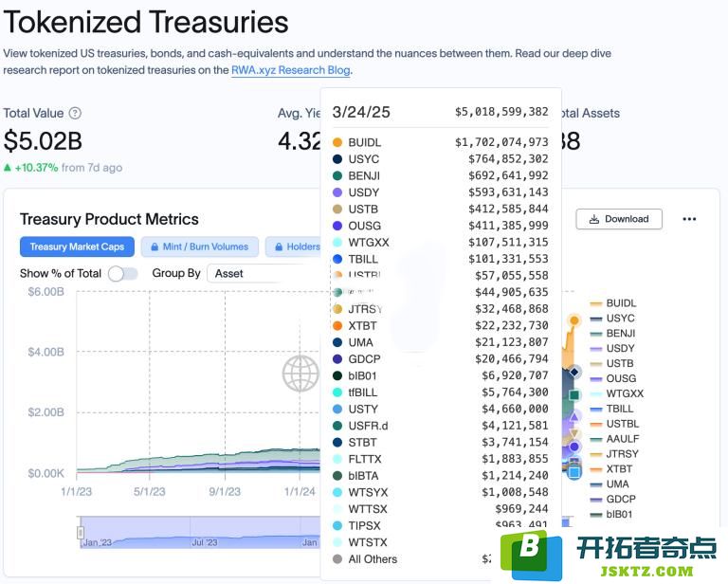This screenshot has height=584, width=728.
Task: Click the XTBT row label in tooltip
Action: click(x=363, y=326)
